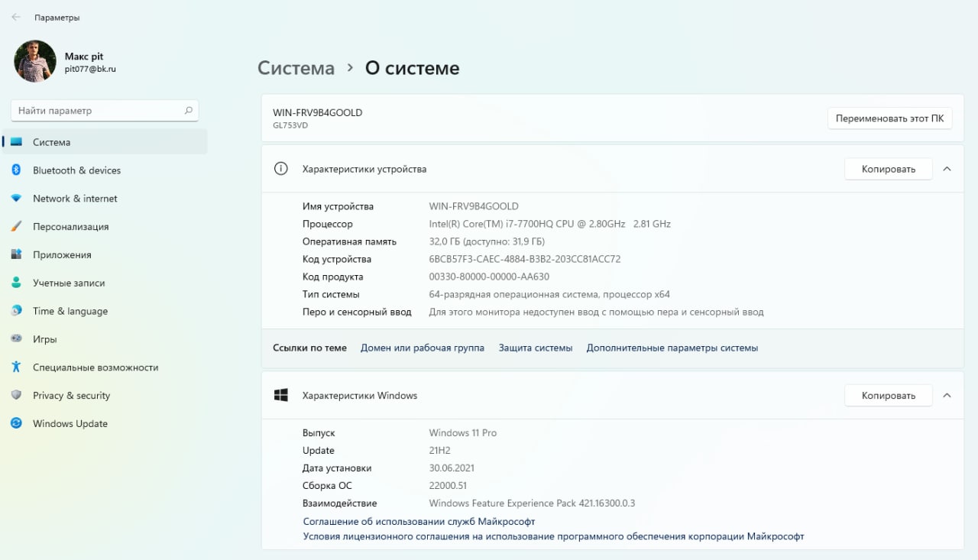Open Bluetooth & devices settings
The width and height of the screenshot is (978, 560).
pyautogui.click(x=76, y=170)
